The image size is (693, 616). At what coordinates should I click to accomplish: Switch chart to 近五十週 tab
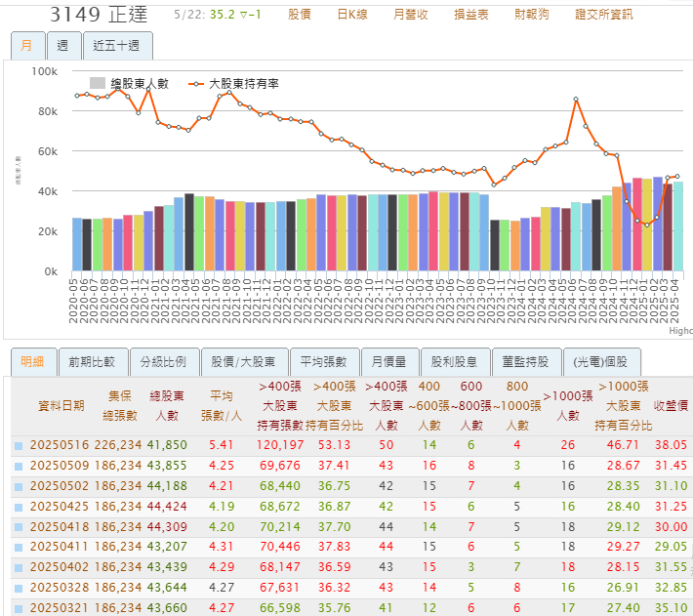(116, 46)
